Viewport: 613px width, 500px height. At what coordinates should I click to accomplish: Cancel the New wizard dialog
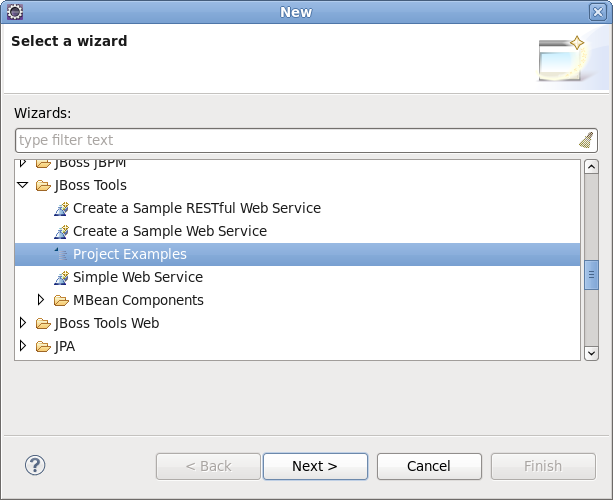click(429, 466)
